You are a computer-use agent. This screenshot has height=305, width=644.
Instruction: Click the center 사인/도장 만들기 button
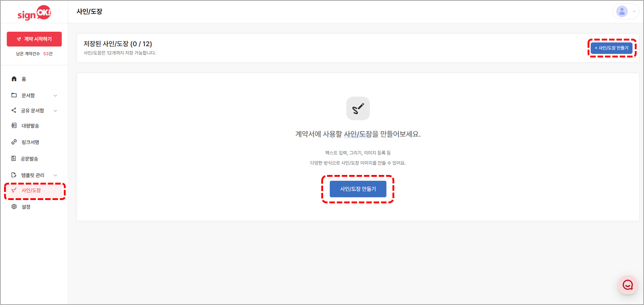(358, 189)
